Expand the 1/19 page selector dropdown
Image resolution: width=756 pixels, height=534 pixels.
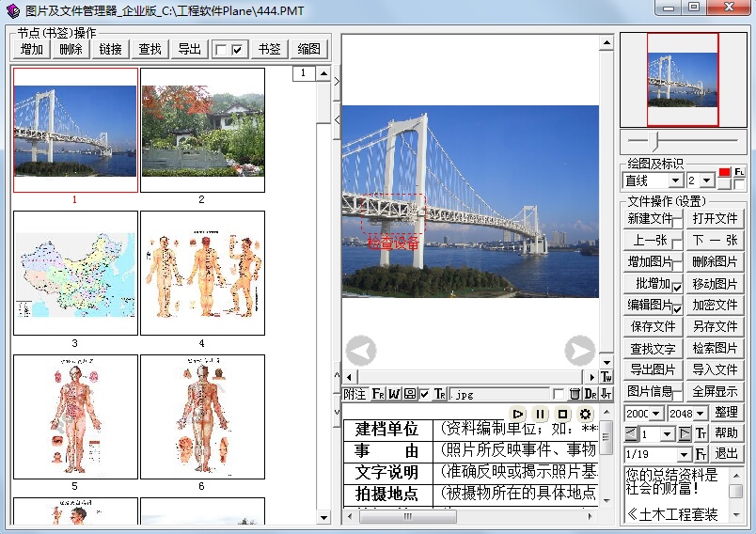[685, 455]
